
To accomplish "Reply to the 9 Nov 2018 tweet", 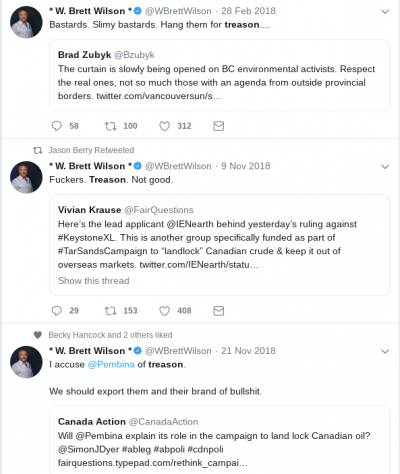I will [x=57, y=311].
